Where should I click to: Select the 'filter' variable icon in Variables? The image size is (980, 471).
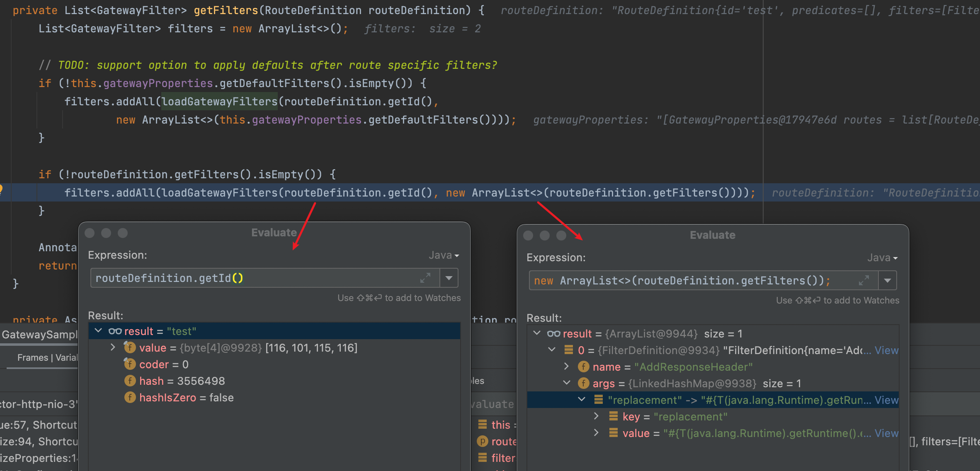click(482, 458)
